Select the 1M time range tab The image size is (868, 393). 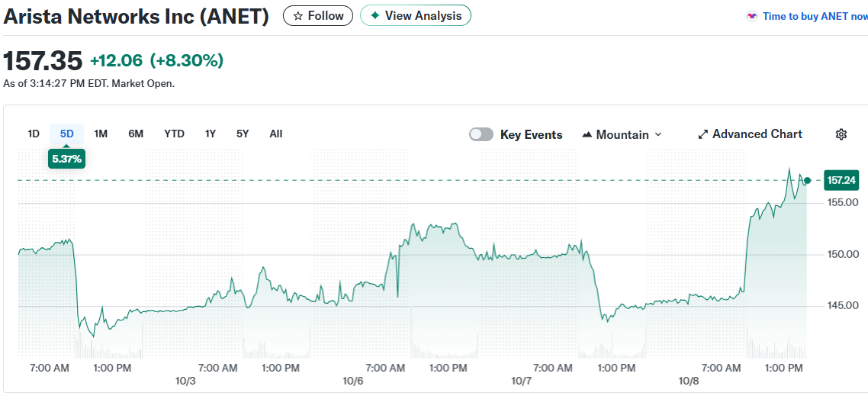click(x=101, y=134)
